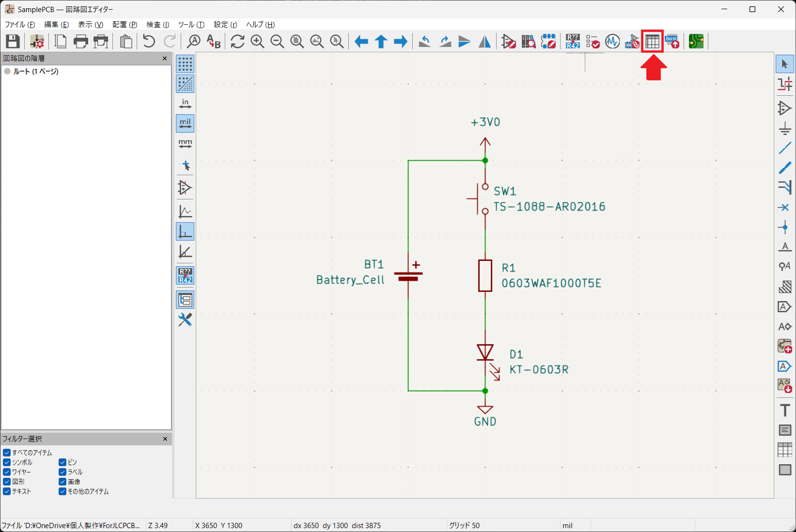The height and width of the screenshot is (532, 796).
Task: Run electrical rules checker
Action: pyautogui.click(x=593, y=42)
